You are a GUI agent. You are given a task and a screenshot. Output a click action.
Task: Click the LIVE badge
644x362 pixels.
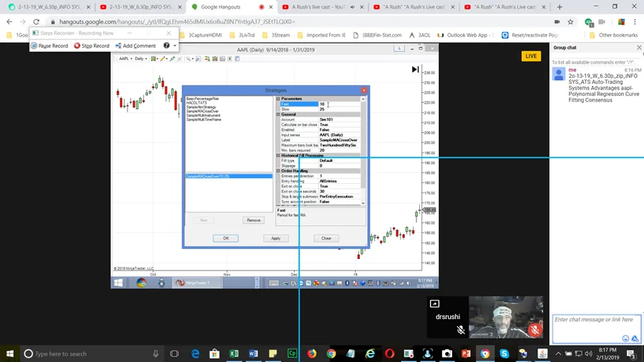(x=531, y=57)
